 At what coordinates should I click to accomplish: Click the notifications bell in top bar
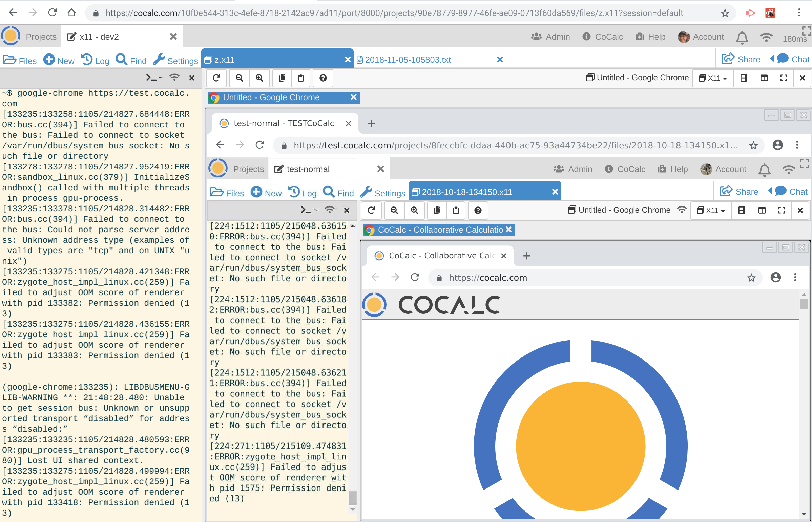pos(742,37)
